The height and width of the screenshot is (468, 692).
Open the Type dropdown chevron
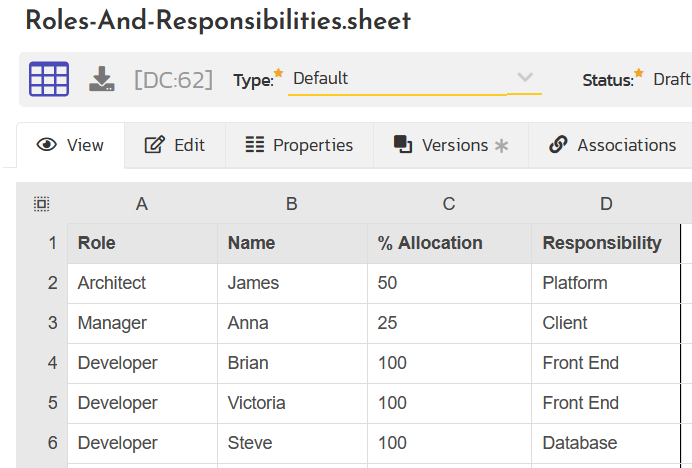point(524,78)
